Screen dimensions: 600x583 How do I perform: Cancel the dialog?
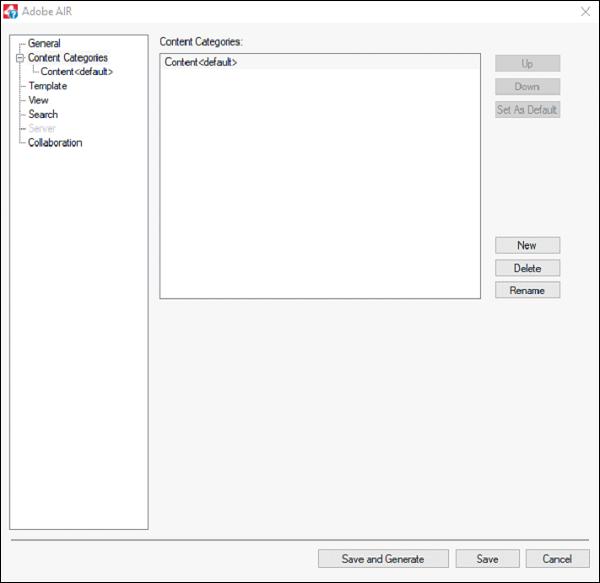tap(557, 559)
